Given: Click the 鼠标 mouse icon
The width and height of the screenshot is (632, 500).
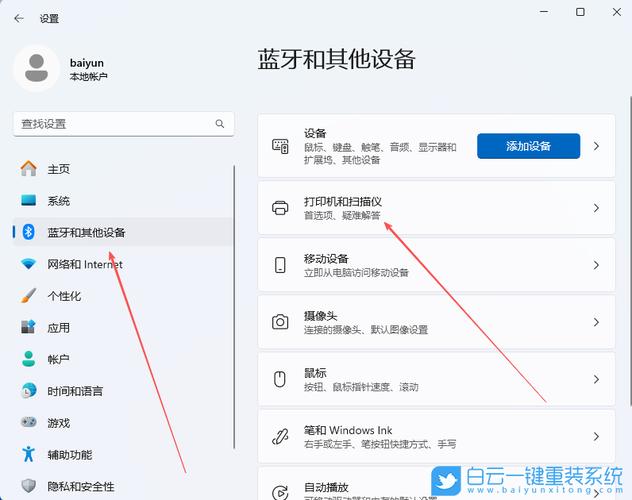Looking at the screenshot, I should tap(280, 379).
